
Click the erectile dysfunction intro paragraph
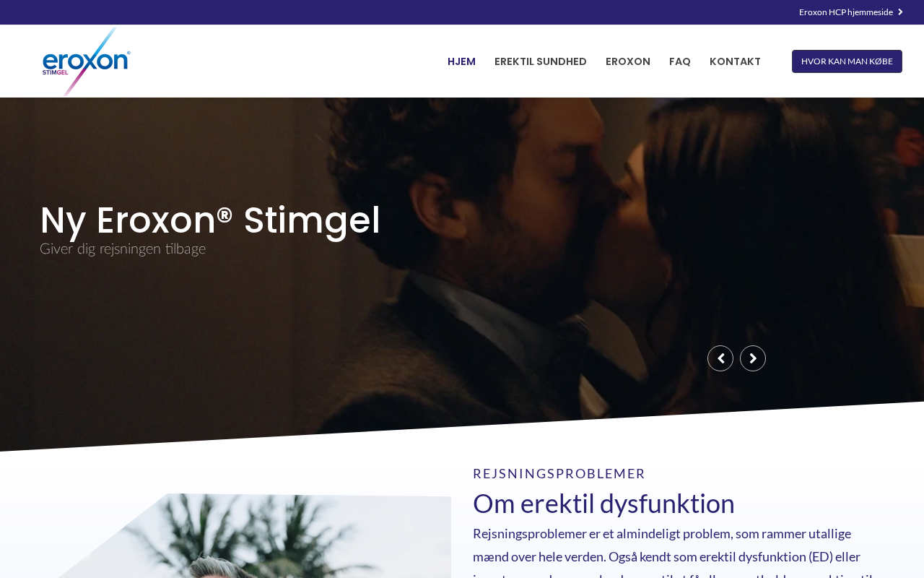pos(675,553)
